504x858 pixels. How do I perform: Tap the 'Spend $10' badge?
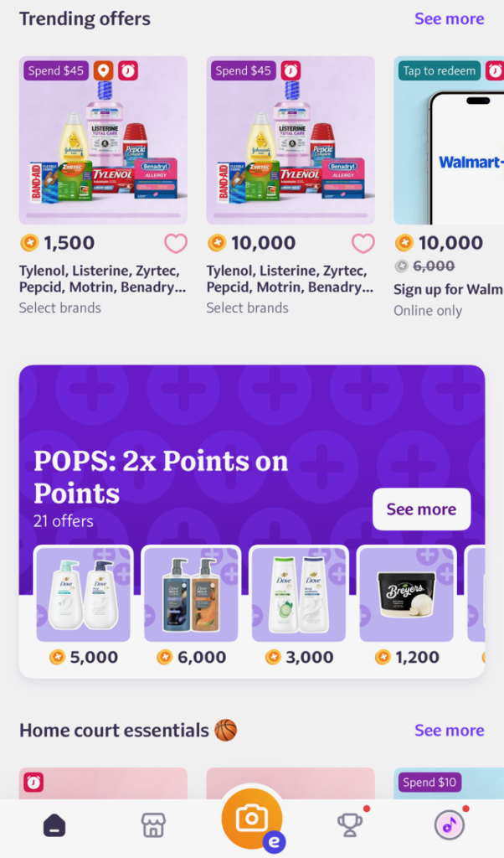pos(429,782)
